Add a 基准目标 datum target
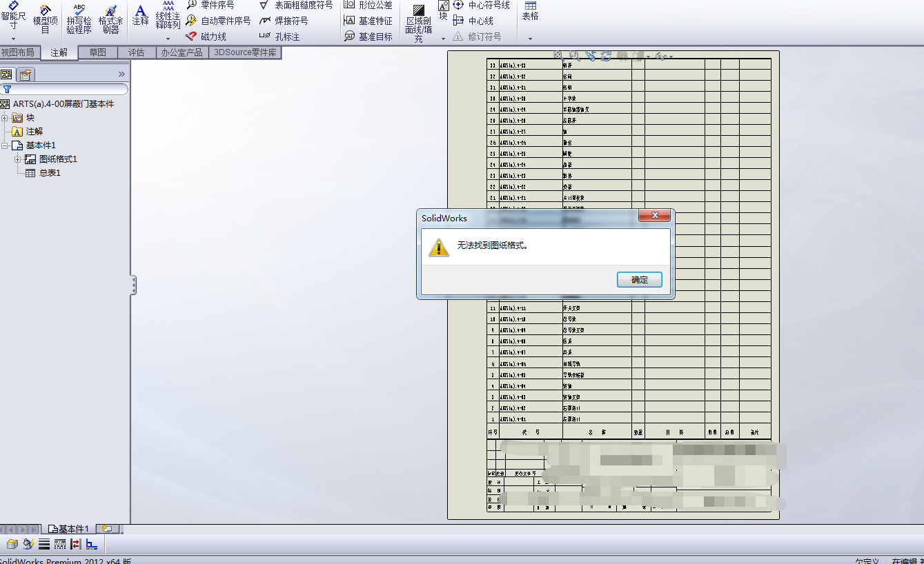 click(368, 37)
